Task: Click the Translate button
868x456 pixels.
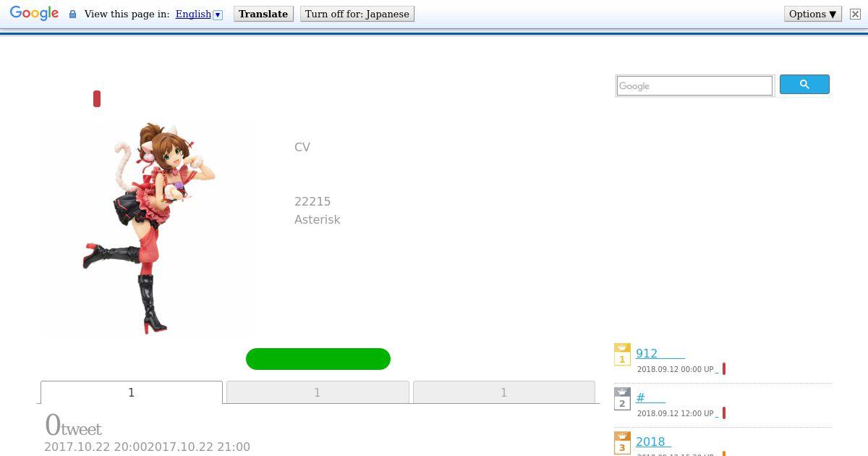Action: coord(263,14)
